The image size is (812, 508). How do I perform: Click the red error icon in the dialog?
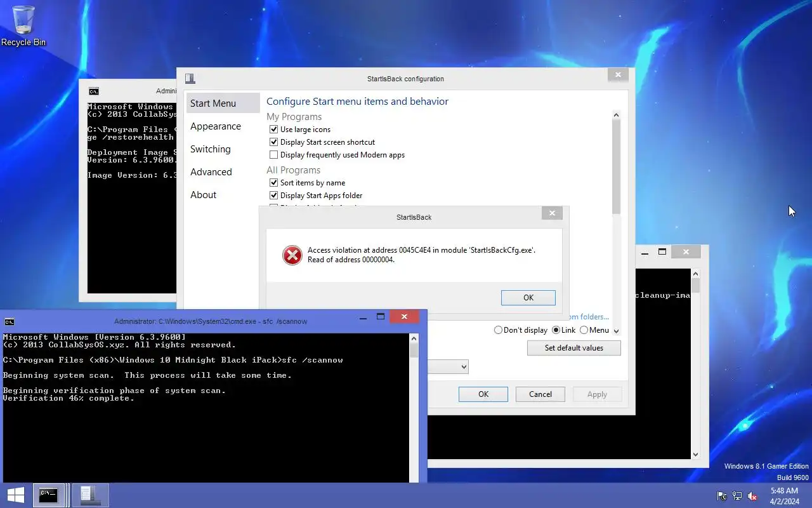pos(292,255)
